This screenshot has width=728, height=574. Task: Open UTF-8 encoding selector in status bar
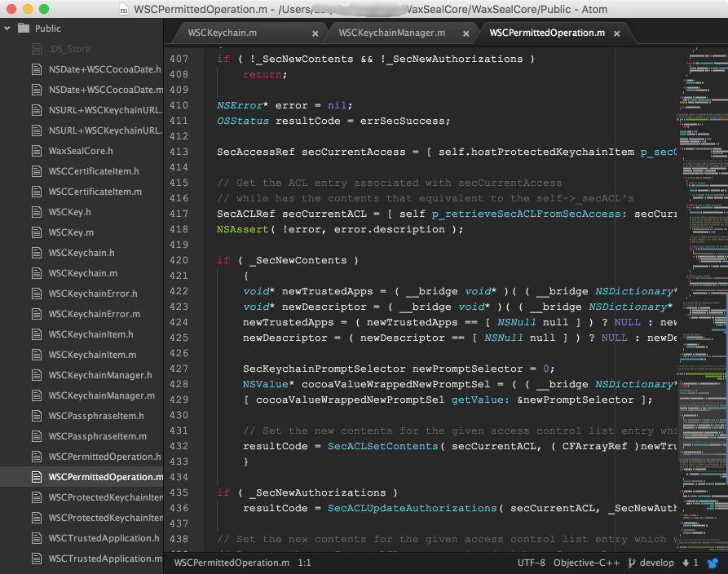pos(531,563)
